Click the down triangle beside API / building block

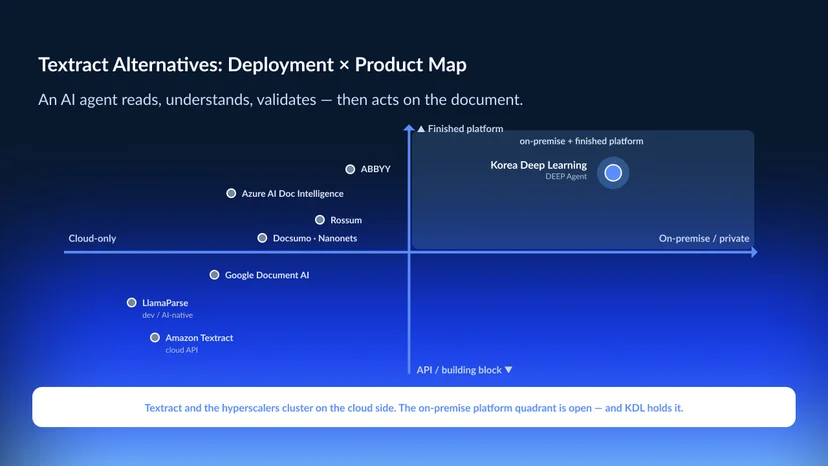509,370
